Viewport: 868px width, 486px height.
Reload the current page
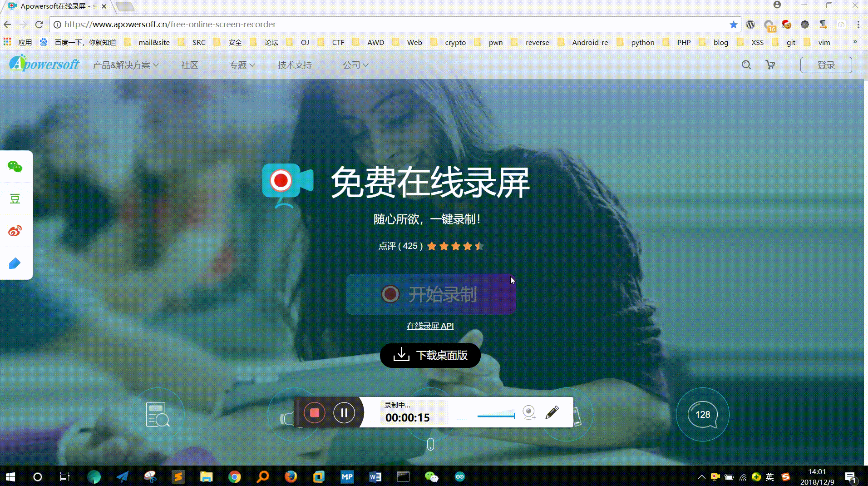(39, 25)
